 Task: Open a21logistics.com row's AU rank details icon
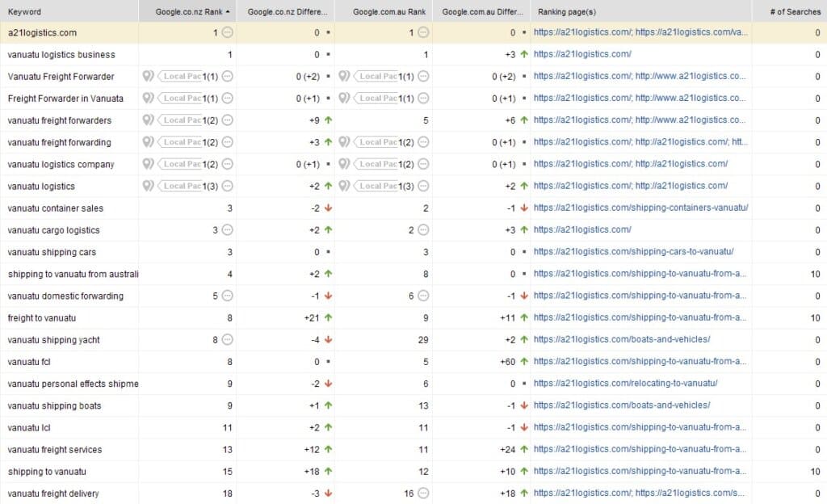pos(423,32)
